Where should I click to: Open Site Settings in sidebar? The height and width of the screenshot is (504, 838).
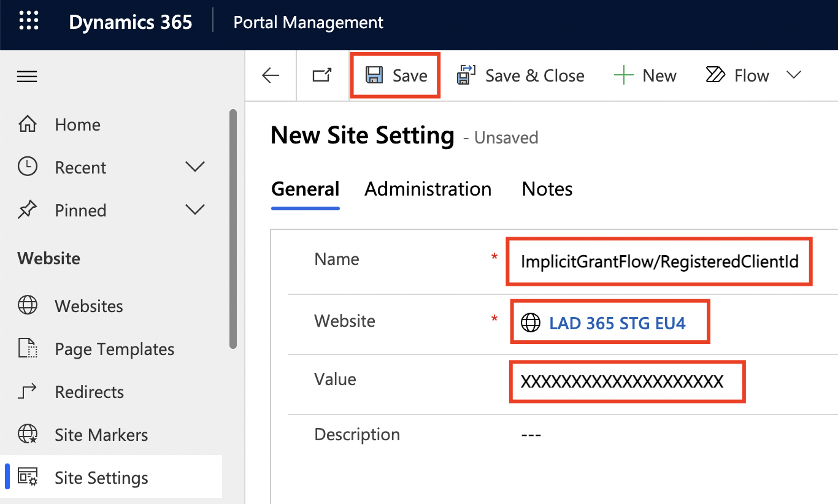tap(102, 478)
